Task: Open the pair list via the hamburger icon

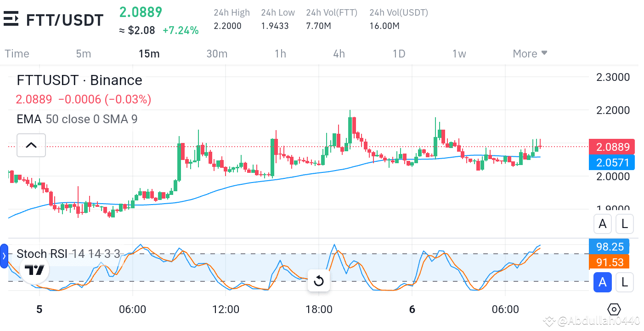Action: [12, 19]
